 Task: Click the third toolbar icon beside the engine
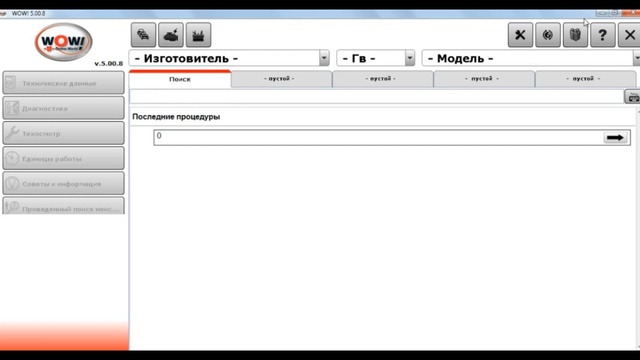point(198,35)
